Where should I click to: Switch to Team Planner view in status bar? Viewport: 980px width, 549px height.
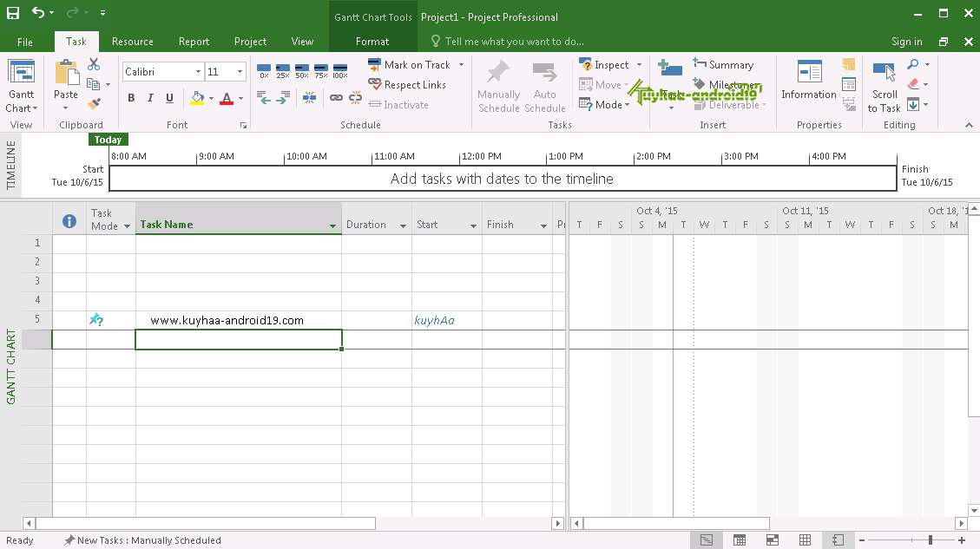coord(773,540)
